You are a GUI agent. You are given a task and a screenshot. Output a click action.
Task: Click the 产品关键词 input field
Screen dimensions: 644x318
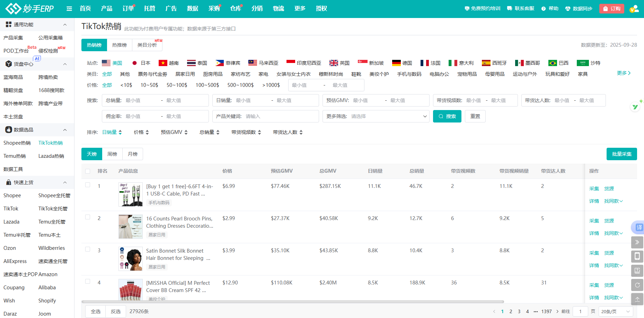click(266, 116)
